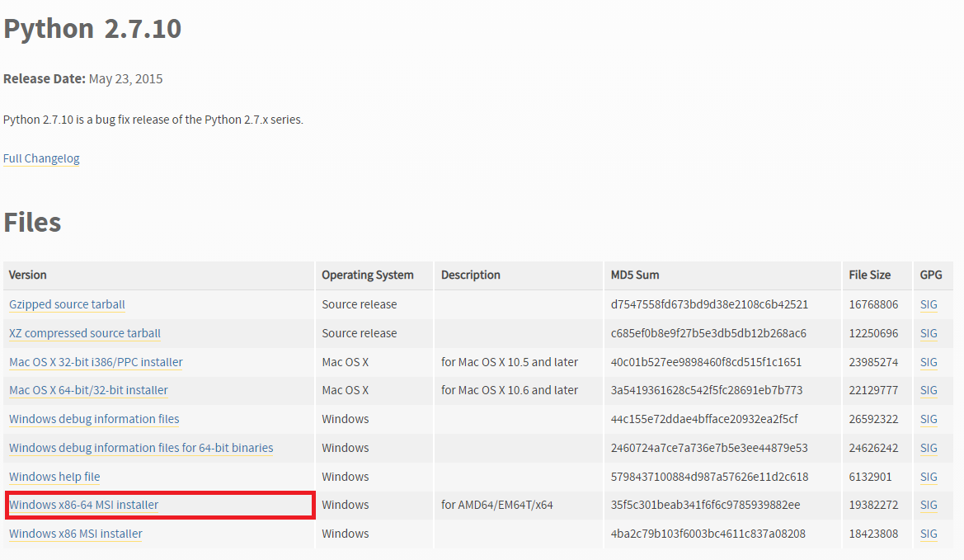964x560 pixels.
Task: Click the Python 2.7.10 page heading
Action: point(92,29)
